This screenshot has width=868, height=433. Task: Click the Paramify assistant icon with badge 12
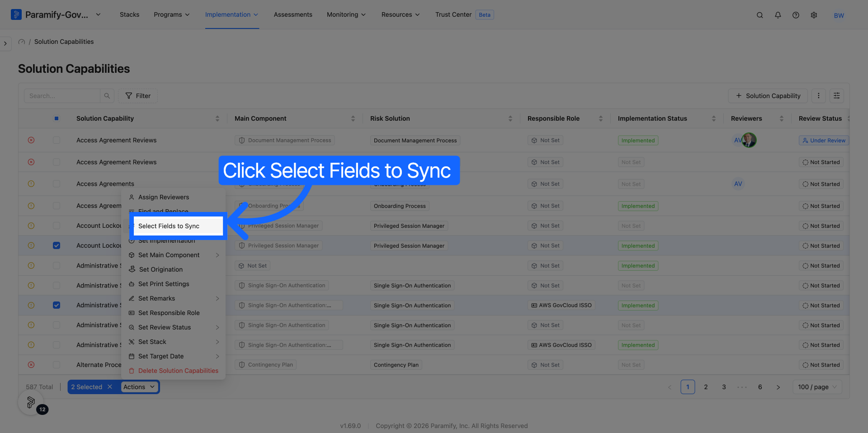point(31,402)
